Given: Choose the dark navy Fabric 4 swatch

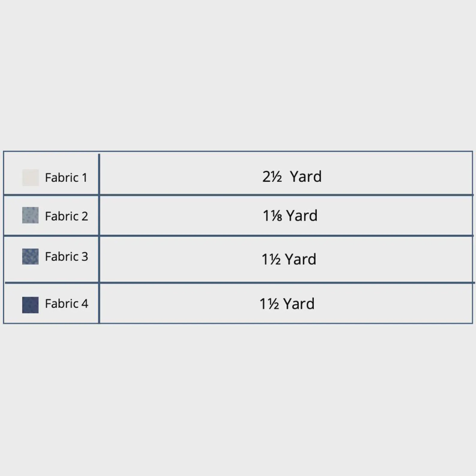Looking at the screenshot, I should click(30, 305).
